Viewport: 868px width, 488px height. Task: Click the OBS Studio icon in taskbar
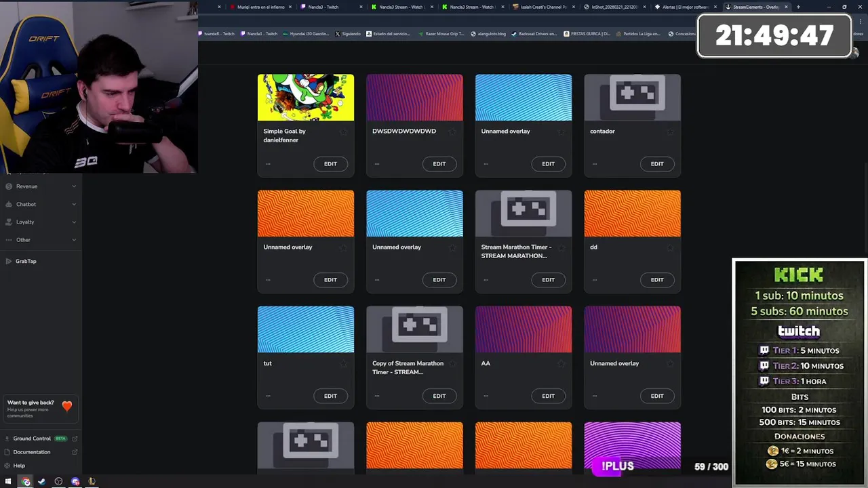coord(58,482)
